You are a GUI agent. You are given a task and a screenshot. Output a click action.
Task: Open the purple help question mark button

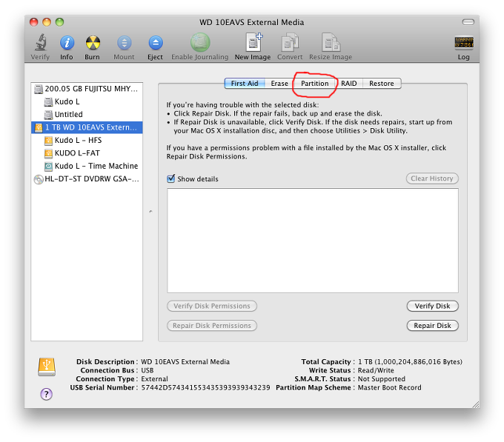click(46, 394)
